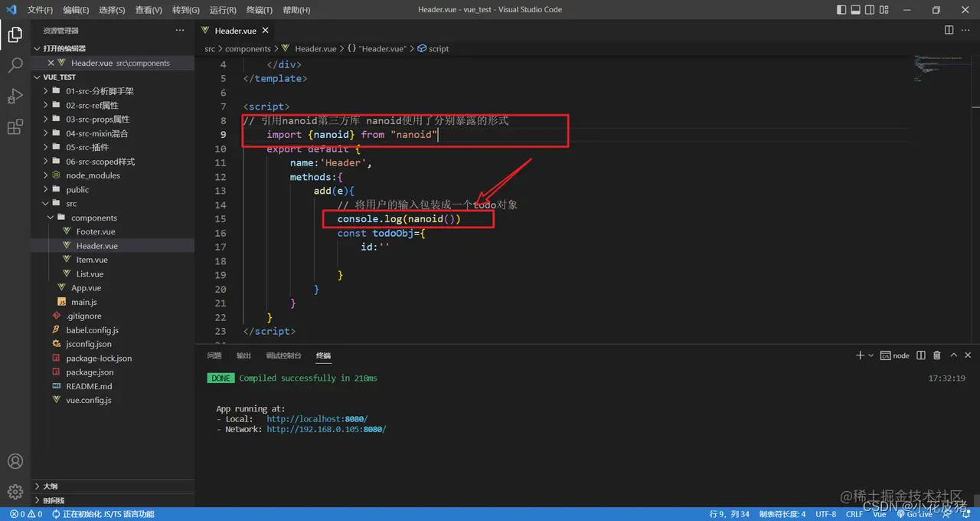Open the Run and Debug view
Screen dimensions: 980x521
pyautogui.click(x=15, y=97)
